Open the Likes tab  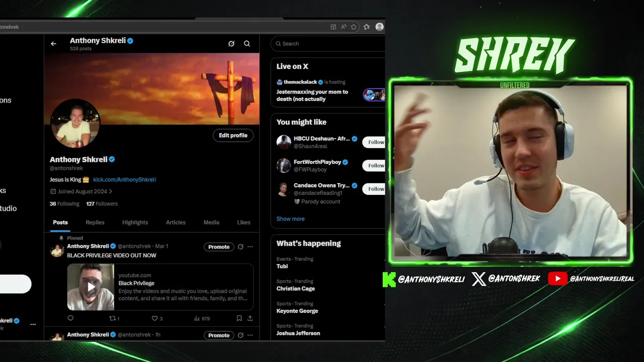(x=244, y=222)
